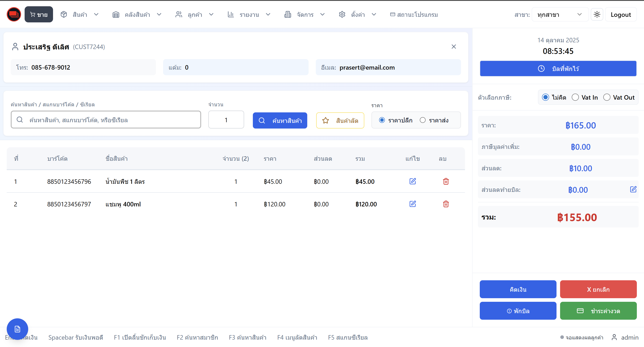Edit the ส่วนลดท้ายบิล discount amount

pyautogui.click(x=633, y=189)
